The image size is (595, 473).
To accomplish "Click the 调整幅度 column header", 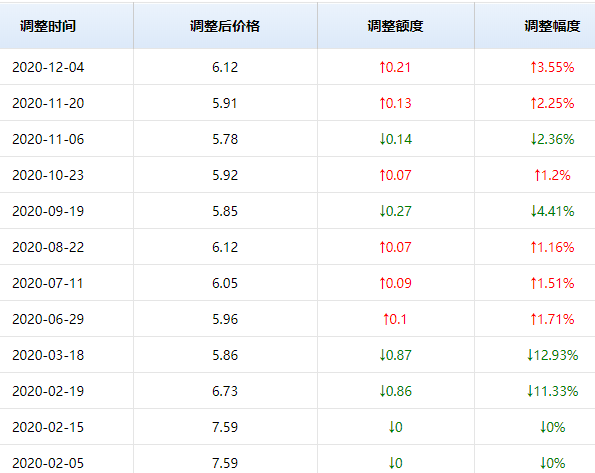I will (552, 26).
